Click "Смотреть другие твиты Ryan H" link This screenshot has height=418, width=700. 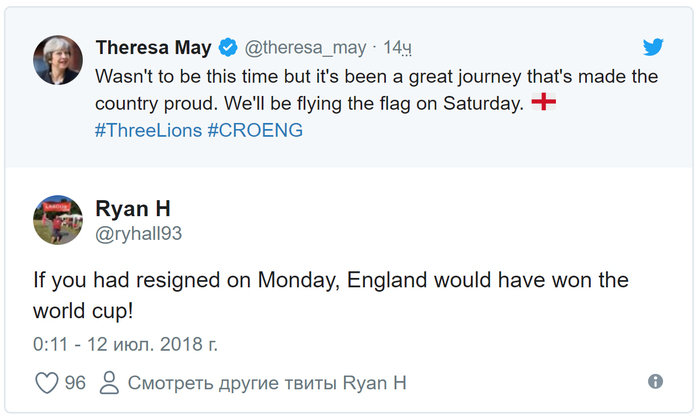point(267,383)
